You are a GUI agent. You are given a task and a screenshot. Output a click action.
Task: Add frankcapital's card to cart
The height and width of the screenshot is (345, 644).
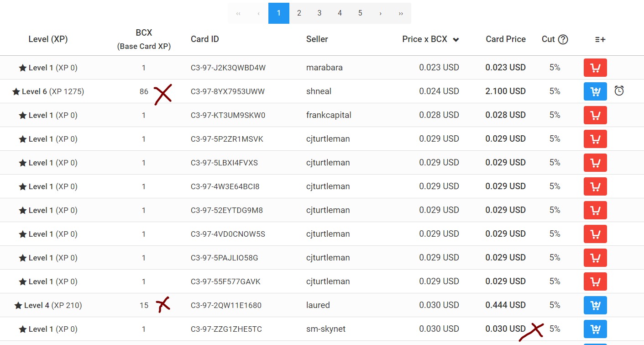click(595, 115)
